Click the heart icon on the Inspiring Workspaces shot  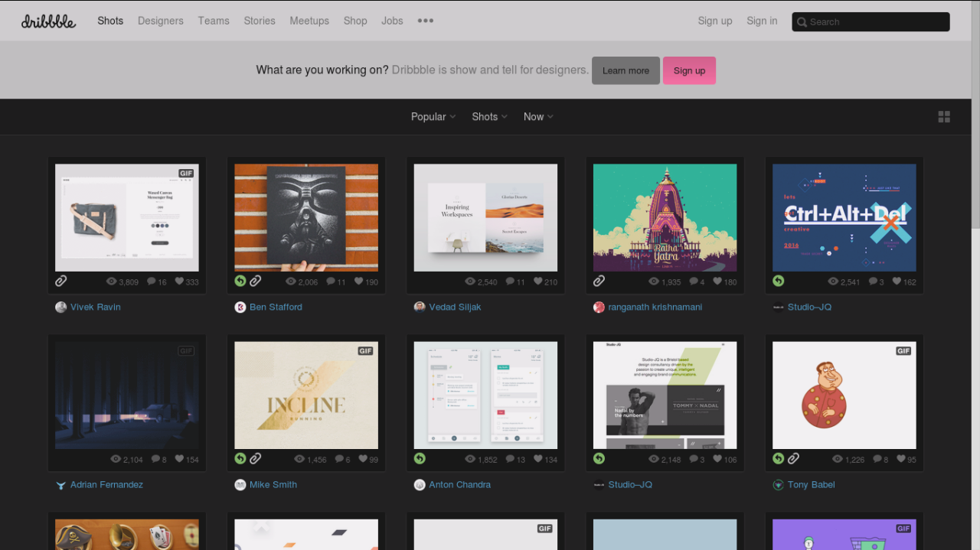[x=537, y=281]
